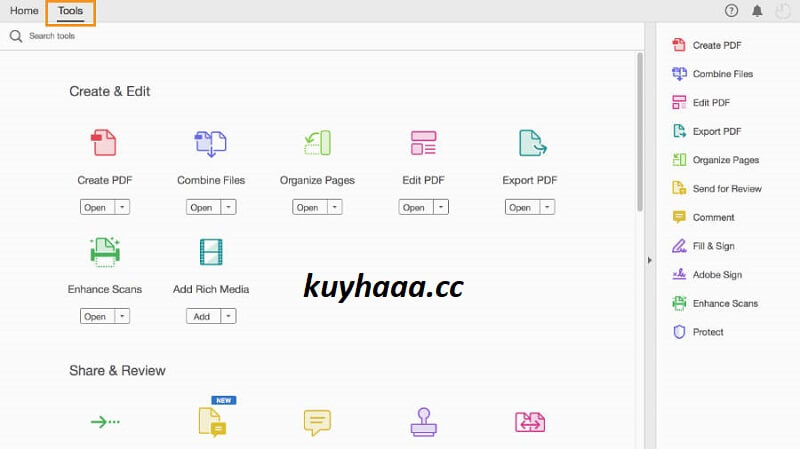800x449 pixels.
Task: Select the yellow comment bubble icon under Share & Review
Action: pyautogui.click(x=317, y=422)
